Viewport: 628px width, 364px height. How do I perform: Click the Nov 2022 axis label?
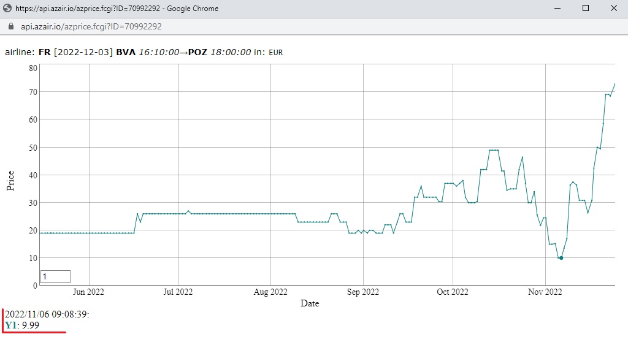545,292
